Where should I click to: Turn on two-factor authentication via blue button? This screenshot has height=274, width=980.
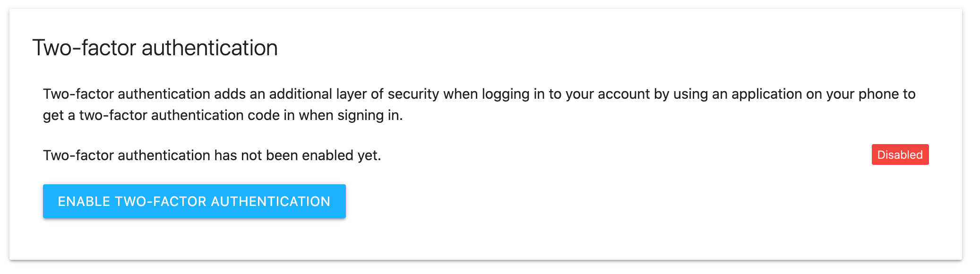point(194,201)
